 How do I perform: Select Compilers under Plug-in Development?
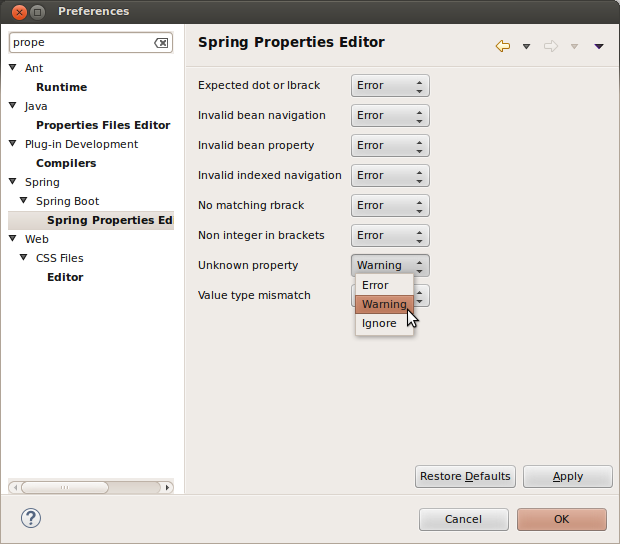(x=66, y=163)
